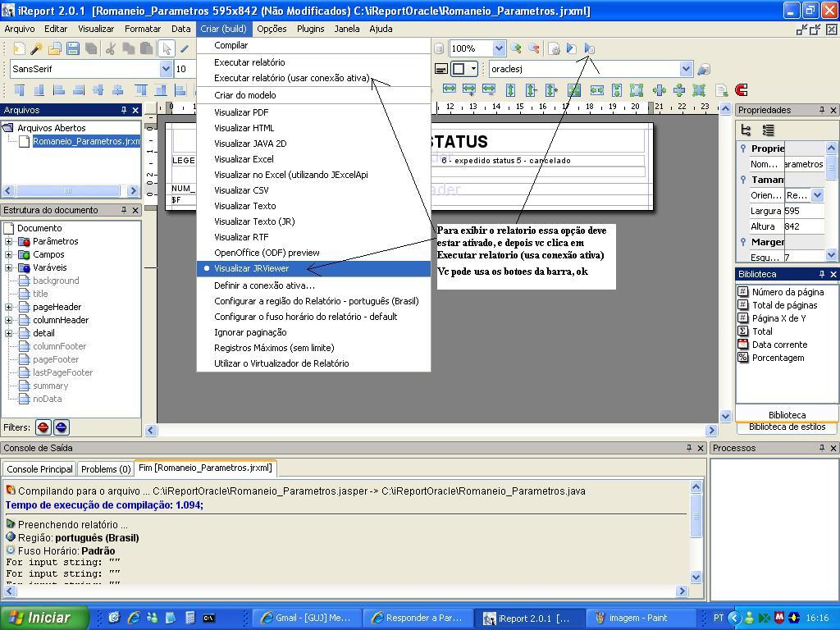840x630 pixels.
Task: Click Executar relatório (usar conexão ativa)
Action: tap(313, 78)
